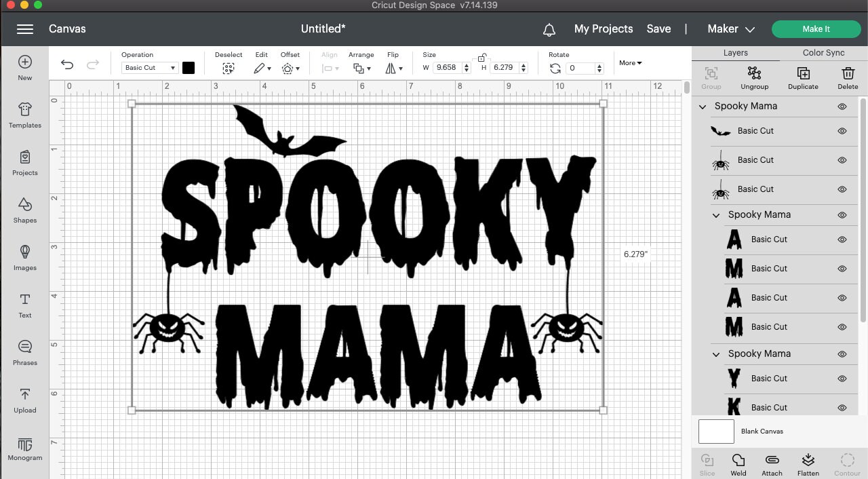Click the size lock icon to unlock proportions
Image resolution: width=868 pixels, height=479 pixels.
pyautogui.click(x=481, y=58)
